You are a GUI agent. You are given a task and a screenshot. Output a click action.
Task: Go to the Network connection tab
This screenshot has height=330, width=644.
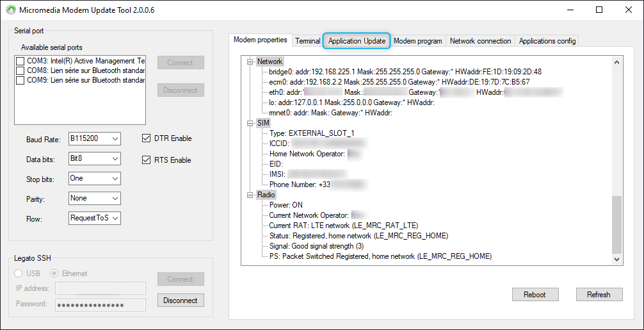[x=480, y=41]
